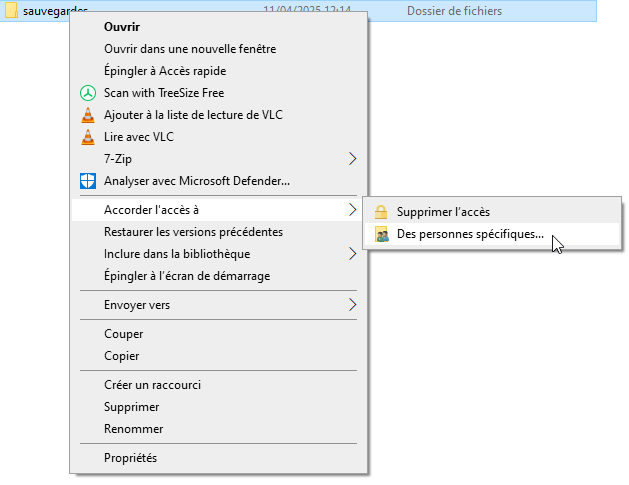Image resolution: width=629 pixels, height=485 pixels.
Task: Expand the Accorder l'accès à arrow
Action: 353,210
